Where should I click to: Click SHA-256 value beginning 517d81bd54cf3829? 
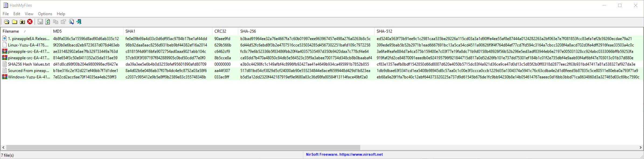305,70
